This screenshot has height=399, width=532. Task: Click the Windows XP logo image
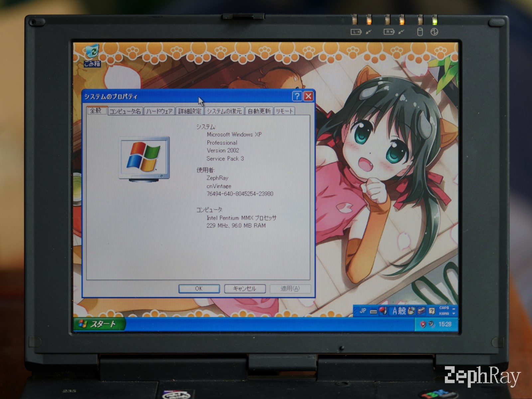click(x=144, y=159)
